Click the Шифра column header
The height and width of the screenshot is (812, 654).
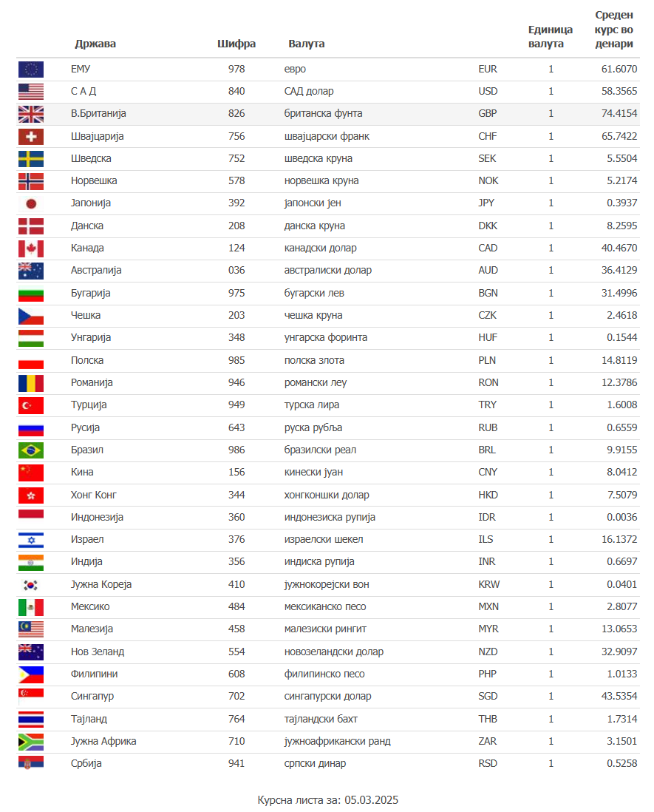point(236,44)
